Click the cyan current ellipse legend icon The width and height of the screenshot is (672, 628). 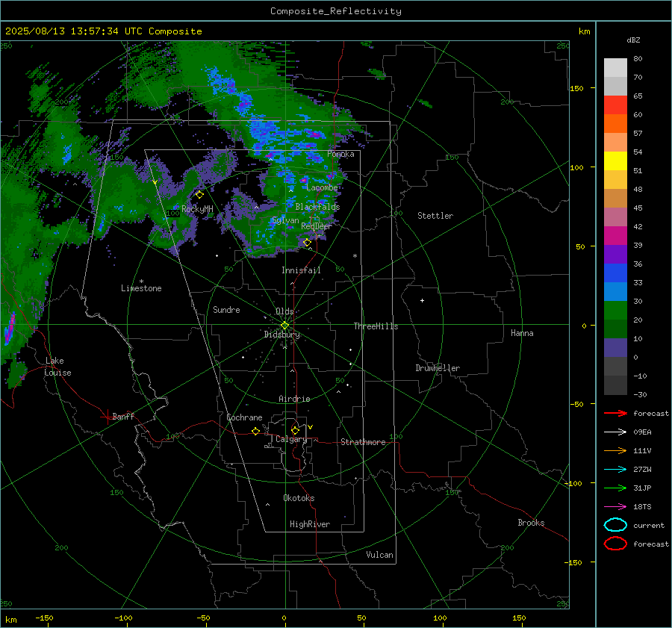click(615, 525)
